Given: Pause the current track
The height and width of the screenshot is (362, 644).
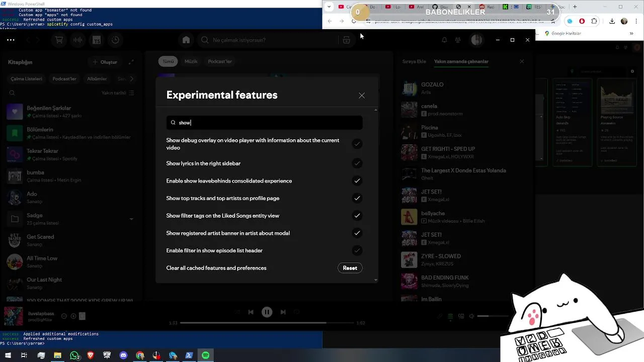Looking at the screenshot, I should (267, 312).
